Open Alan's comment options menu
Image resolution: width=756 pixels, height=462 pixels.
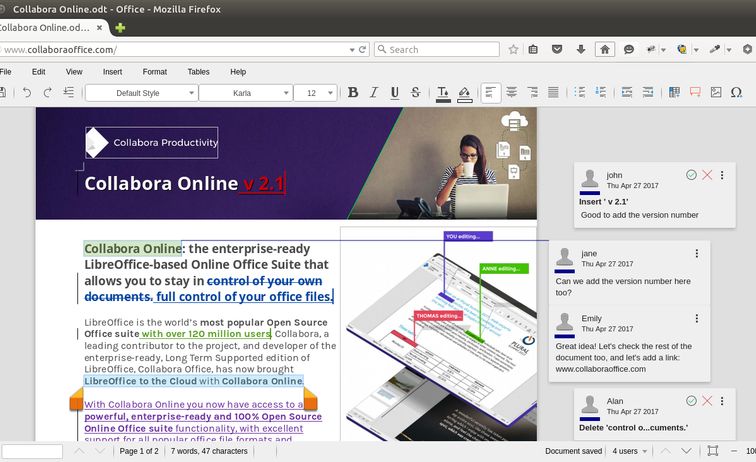722,401
